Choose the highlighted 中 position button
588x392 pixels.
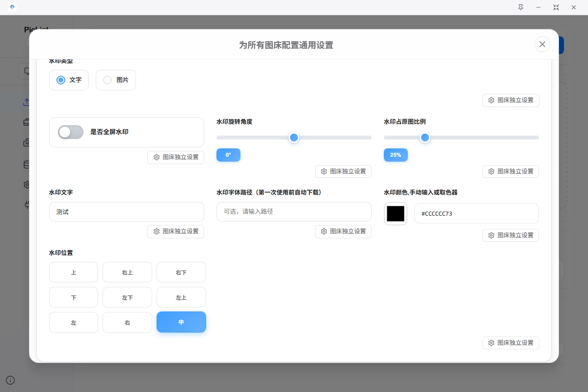[181, 322]
